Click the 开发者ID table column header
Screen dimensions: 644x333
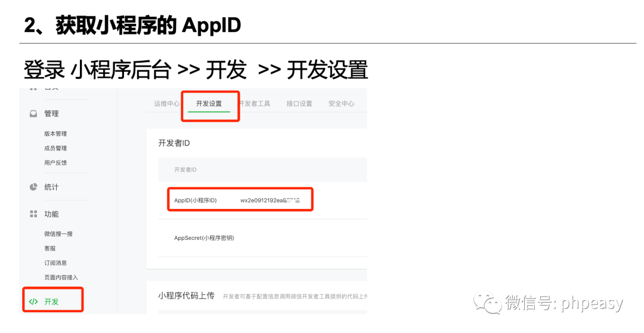[x=185, y=169]
